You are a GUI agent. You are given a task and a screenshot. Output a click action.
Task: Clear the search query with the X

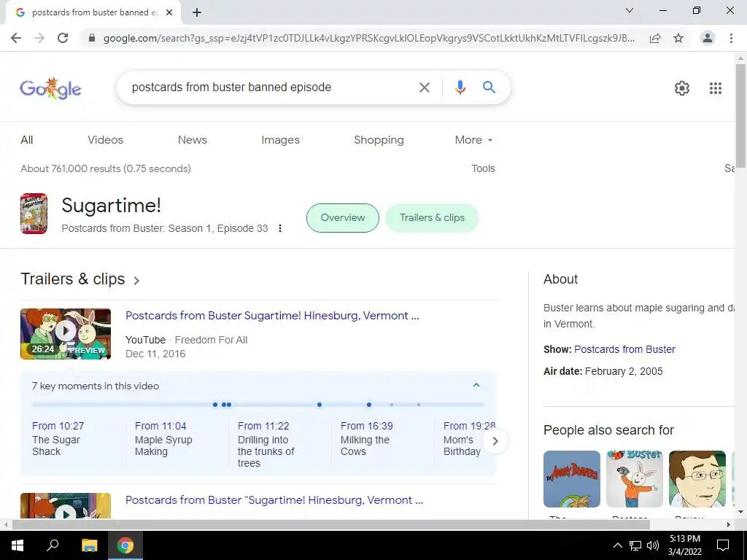[424, 87]
